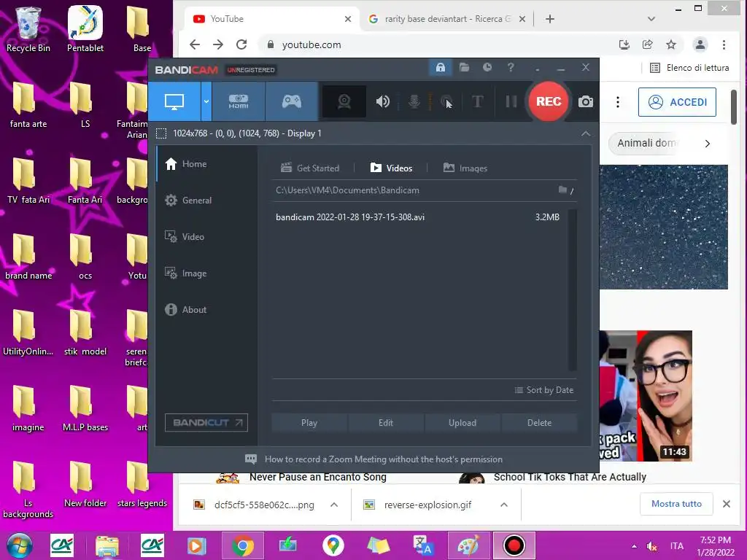747x560 pixels.
Task: Click the Bandicam pause button
Action: tap(511, 101)
